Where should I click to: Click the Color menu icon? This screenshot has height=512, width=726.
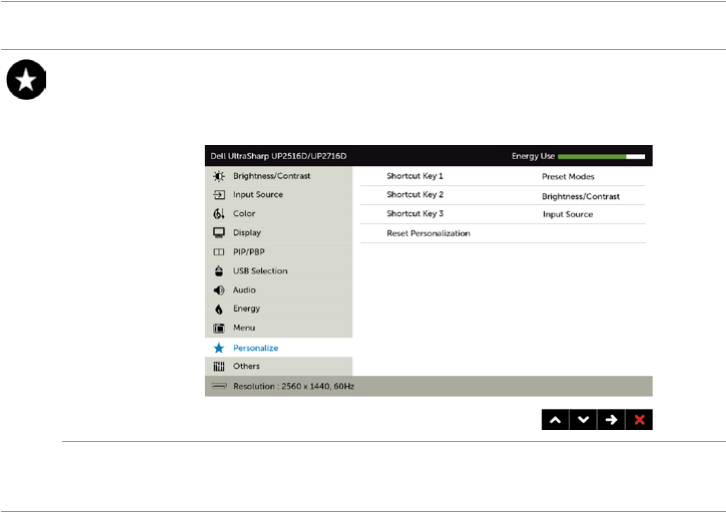click(219, 213)
